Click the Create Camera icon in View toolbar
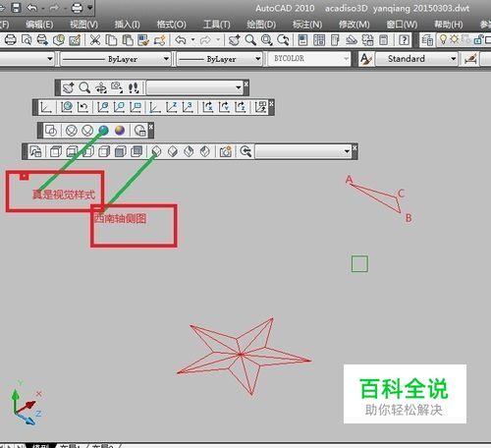Image resolution: width=491 pixels, height=448 pixels. click(x=226, y=151)
